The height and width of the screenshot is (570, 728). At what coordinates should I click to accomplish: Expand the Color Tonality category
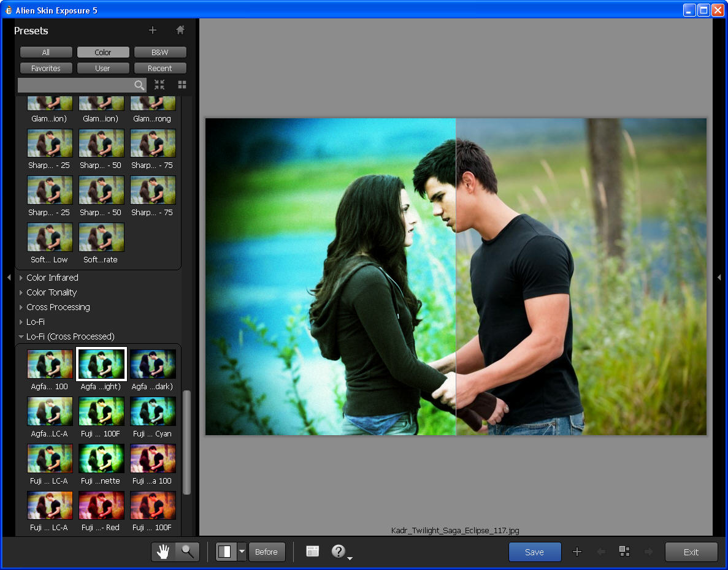pos(21,292)
